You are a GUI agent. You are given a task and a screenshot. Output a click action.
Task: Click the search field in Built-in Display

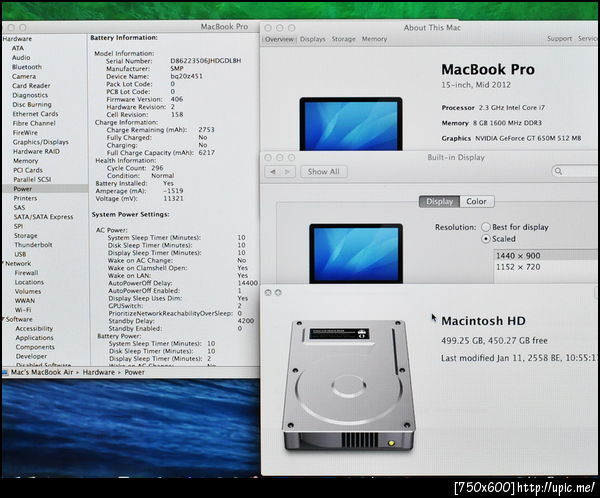(x=575, y=171)
